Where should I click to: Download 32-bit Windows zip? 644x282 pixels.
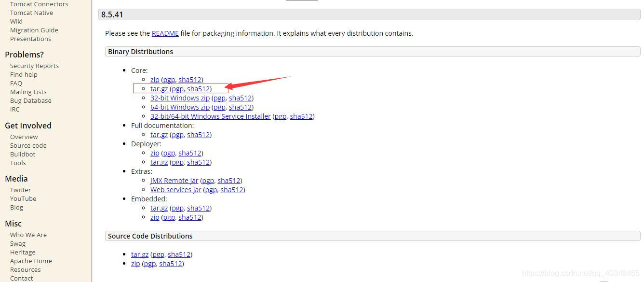[x=180, y=98]
